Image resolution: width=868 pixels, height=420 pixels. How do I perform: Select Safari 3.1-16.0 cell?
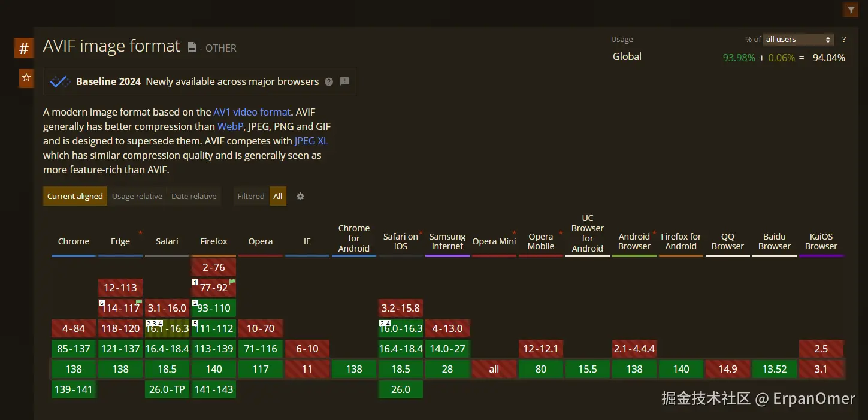pyautogui.click(x=167, y=308)
